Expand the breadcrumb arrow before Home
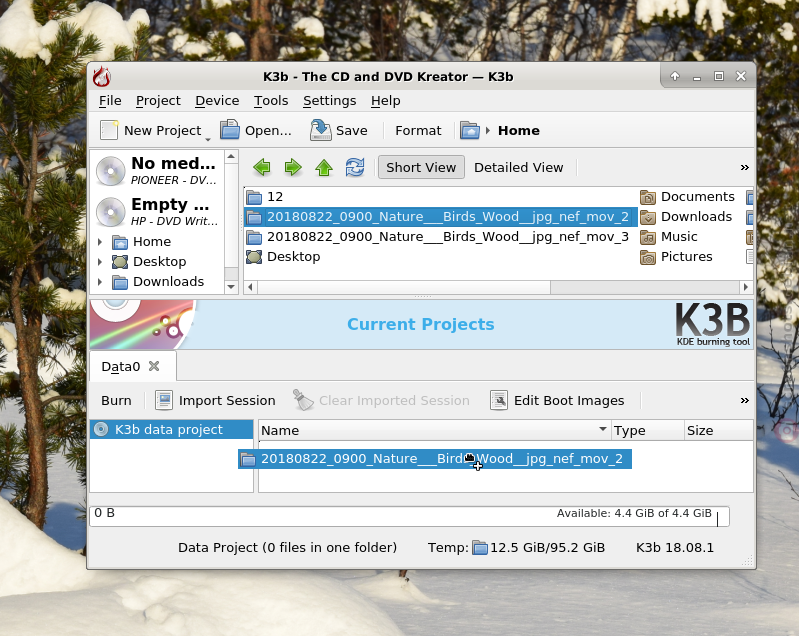 click(x=488, y=130)
